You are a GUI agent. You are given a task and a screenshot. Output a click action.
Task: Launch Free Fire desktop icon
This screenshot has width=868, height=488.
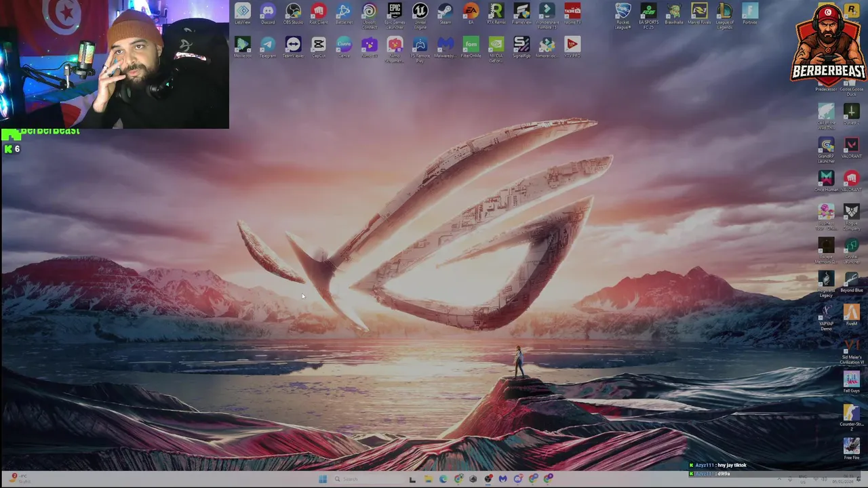click(851, 449)
